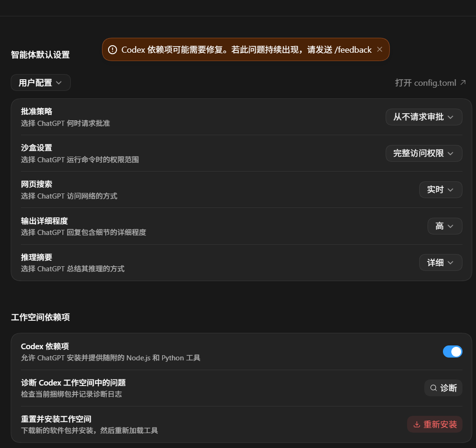The image size is (476, 448).
Task: Click description 选择 ChatGPT 运行命令时的权限范围
Action: pyautogui.click(x=80, y=160)
